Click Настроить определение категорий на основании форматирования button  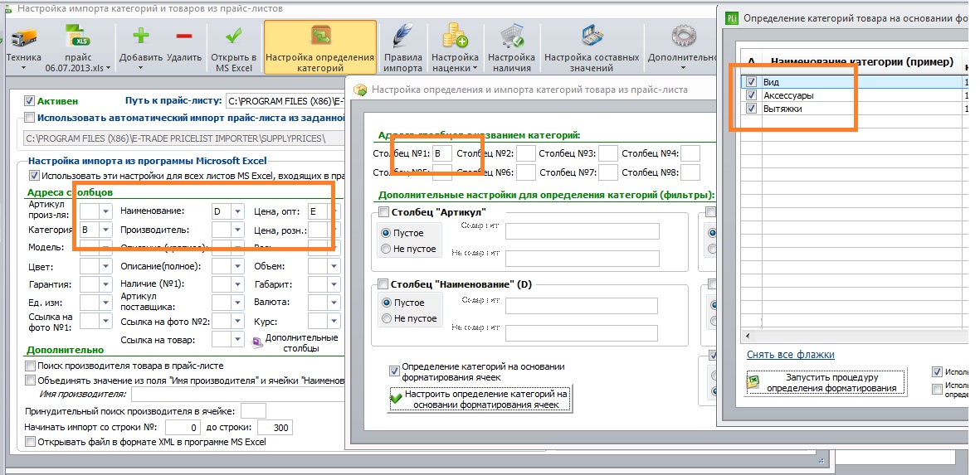[x=480, y=399]
